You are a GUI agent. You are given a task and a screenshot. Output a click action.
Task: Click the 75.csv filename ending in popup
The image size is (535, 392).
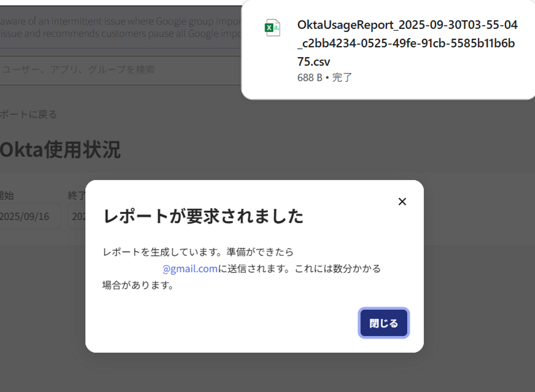(314, 62)
